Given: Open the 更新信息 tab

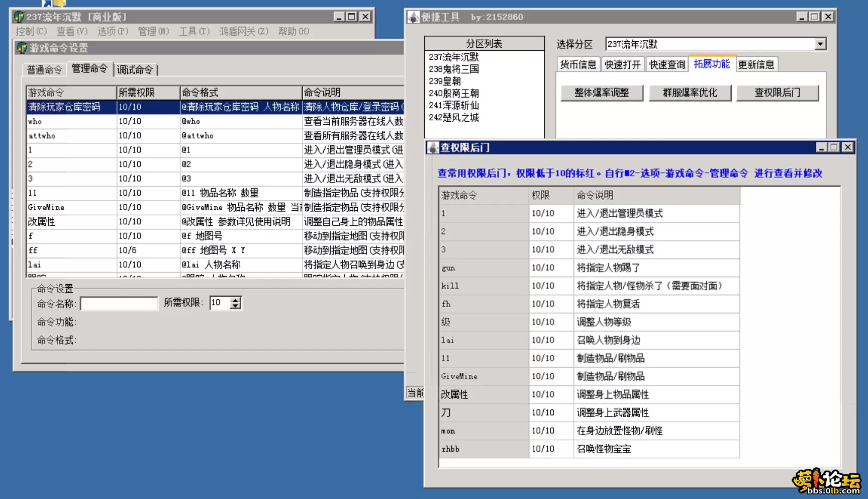Looking at the screenshot, I should point(756,64).
